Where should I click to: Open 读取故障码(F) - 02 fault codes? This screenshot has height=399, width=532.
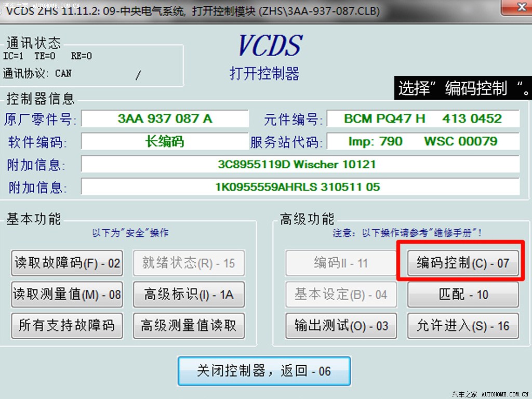pos(67,263)
